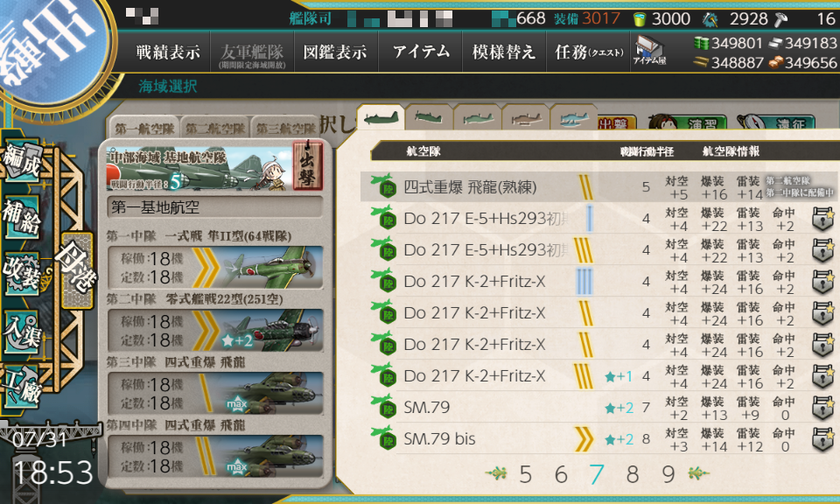
Task: Open the 改装 remodel side icon
Action: tap(21, 273)
